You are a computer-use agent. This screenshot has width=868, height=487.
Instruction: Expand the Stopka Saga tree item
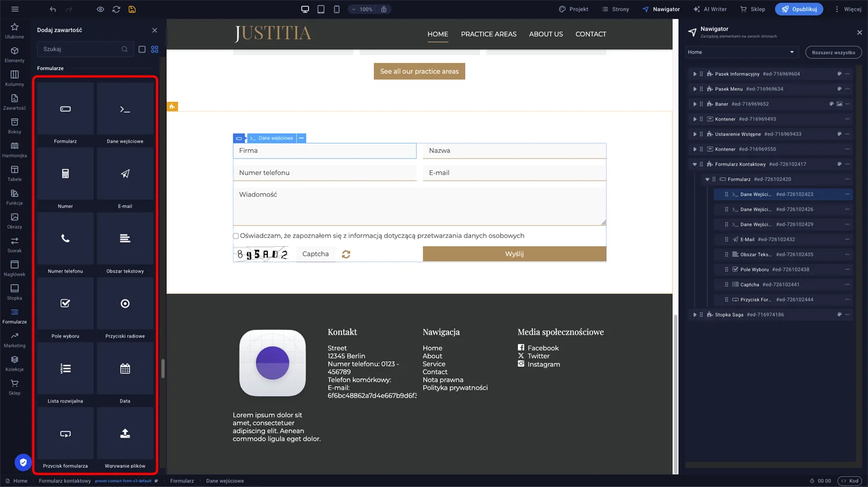coord(694,315)
